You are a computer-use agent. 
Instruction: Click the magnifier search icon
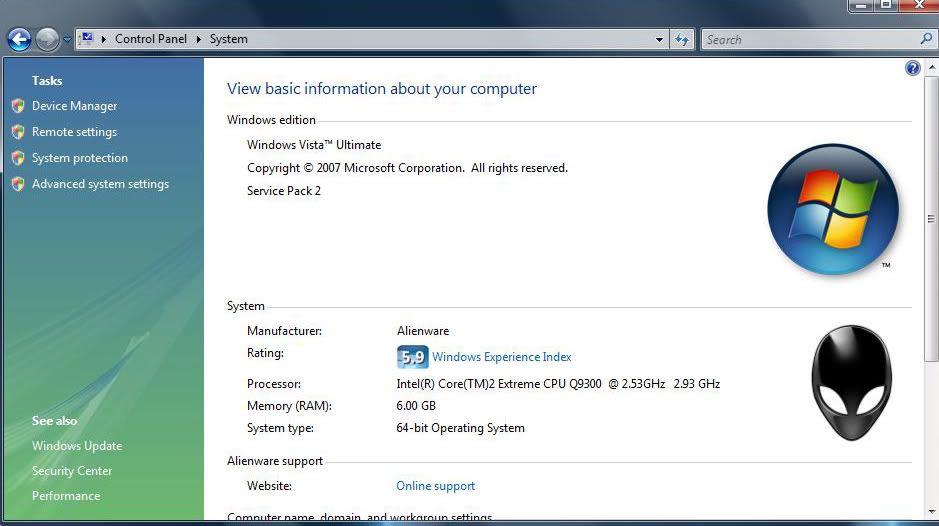(x=926, y=39)
